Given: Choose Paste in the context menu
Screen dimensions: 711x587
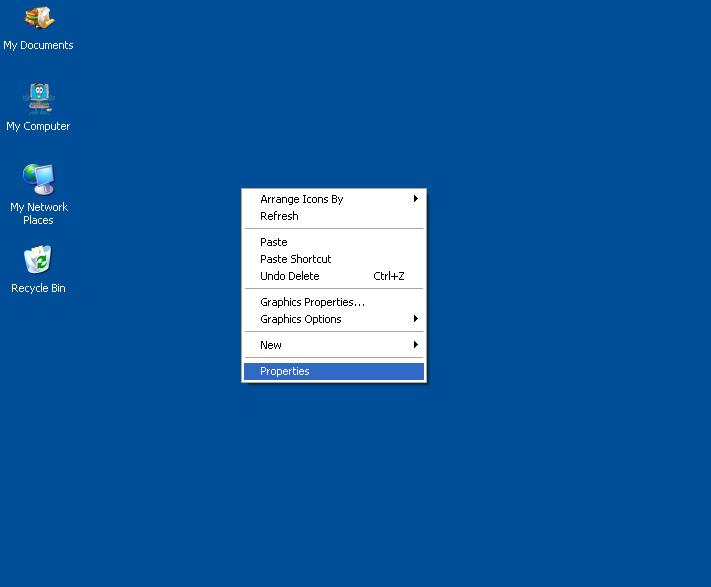Looking at the screenshot, I should (x=334, y=242).
